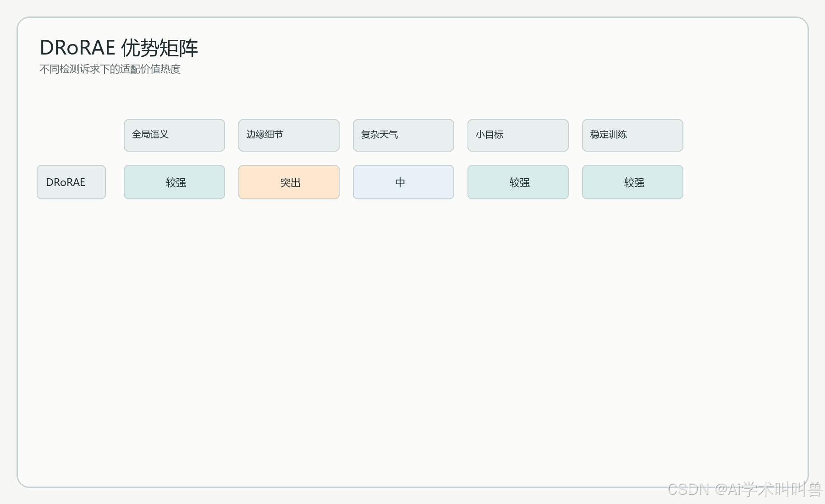Click the 中 cell under 复杂天气
Screen dimensions: 825x504
tap(403, 182)
